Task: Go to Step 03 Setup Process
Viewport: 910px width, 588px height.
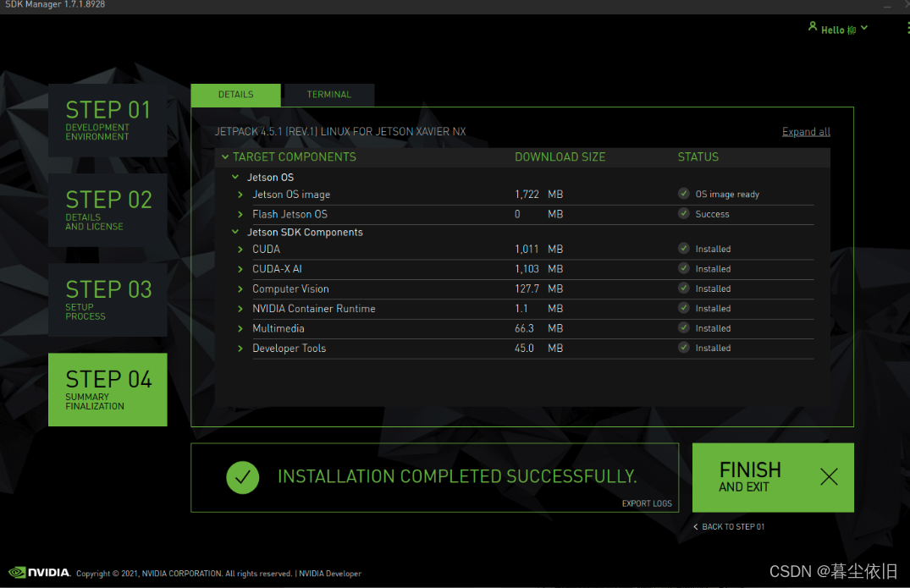Action: tap(108, 299)
